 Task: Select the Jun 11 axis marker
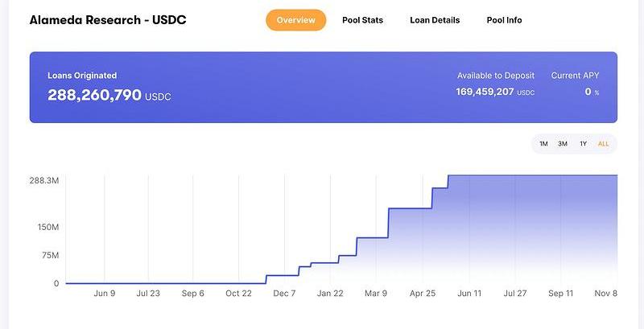pyautogui.click(x=469, y=294)
